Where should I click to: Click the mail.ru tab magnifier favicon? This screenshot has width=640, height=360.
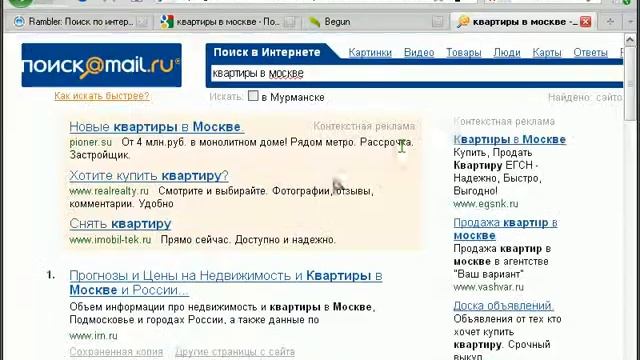coord(463,22)
